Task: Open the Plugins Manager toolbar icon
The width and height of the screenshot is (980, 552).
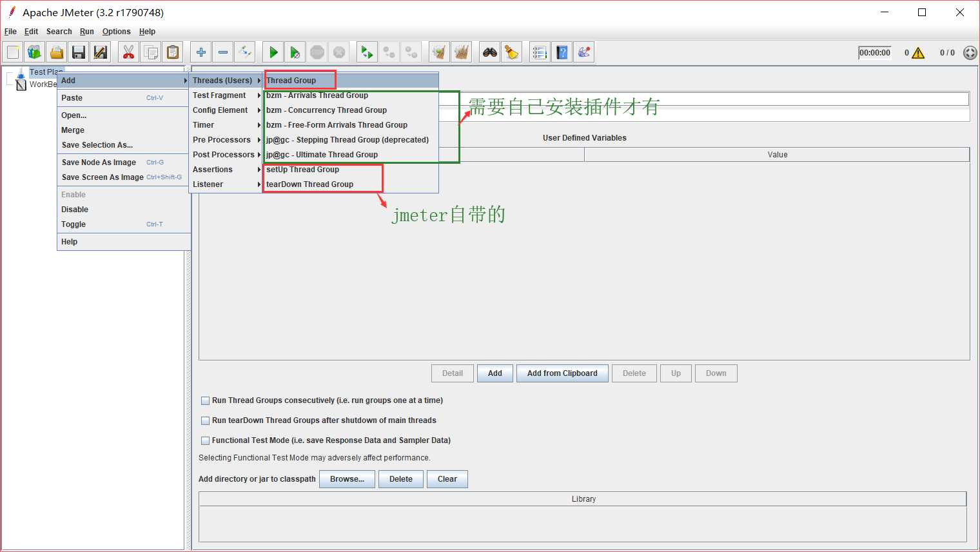Action: click(584, 52)
